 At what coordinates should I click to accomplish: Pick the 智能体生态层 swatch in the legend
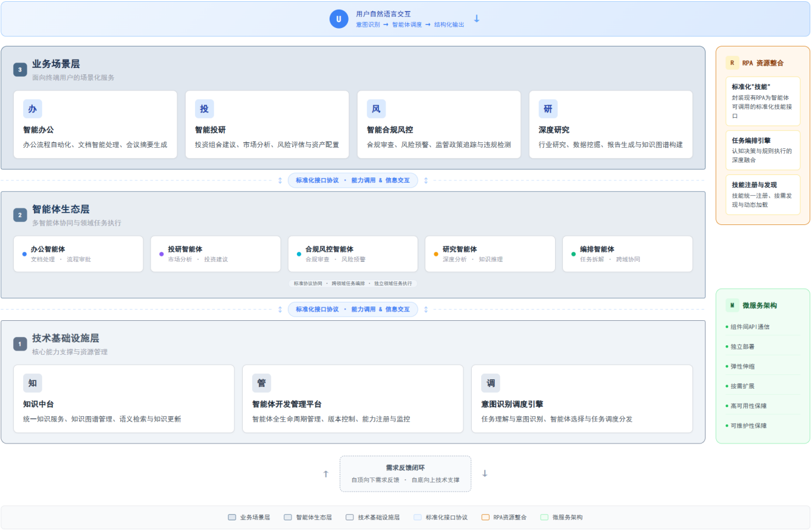[288, 517]
